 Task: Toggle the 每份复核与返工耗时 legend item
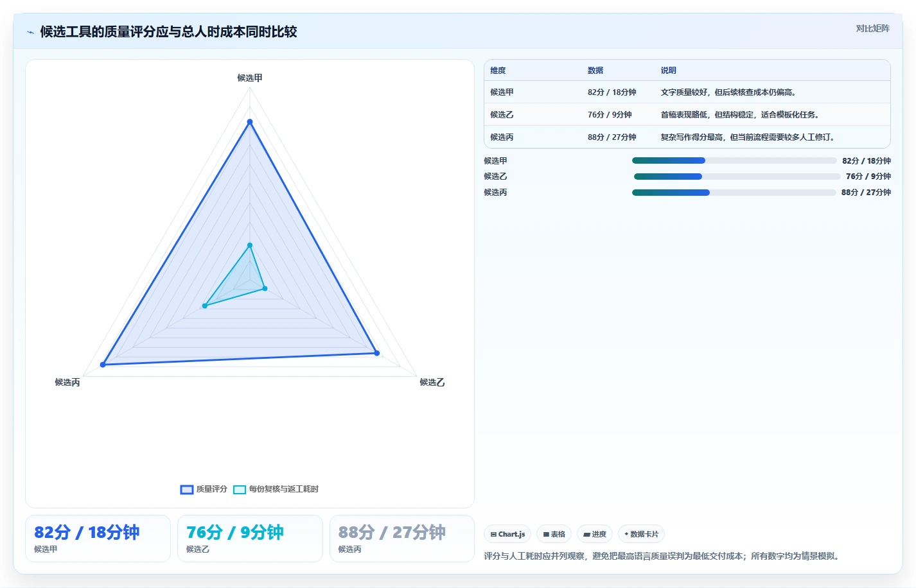click(276, 489)
